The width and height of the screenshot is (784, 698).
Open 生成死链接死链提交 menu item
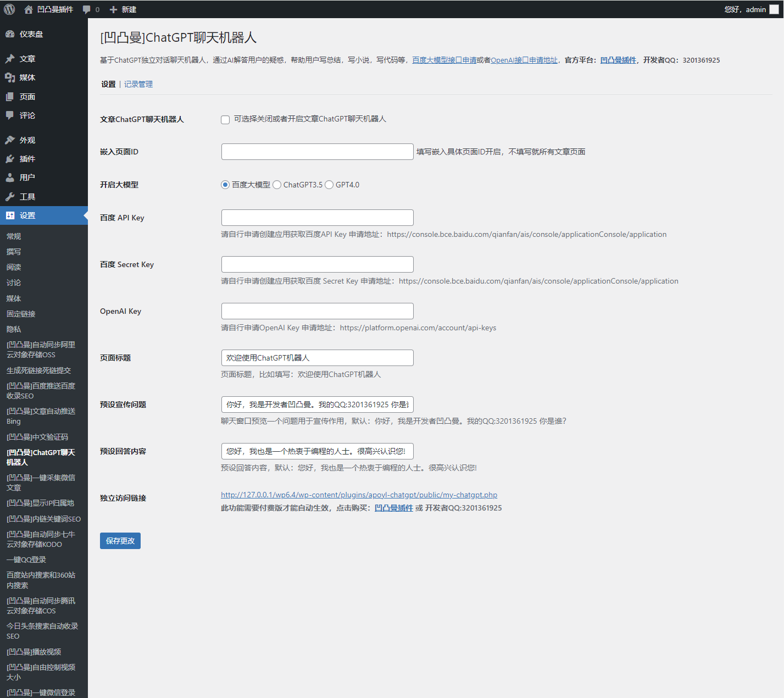point(38,370)
